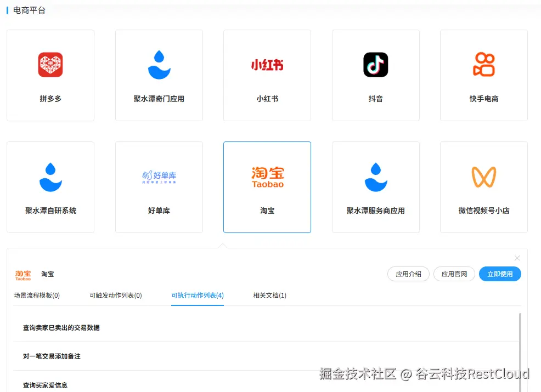
Task: Select action 对一笔交易添加备注
Action: click(266, 356)
